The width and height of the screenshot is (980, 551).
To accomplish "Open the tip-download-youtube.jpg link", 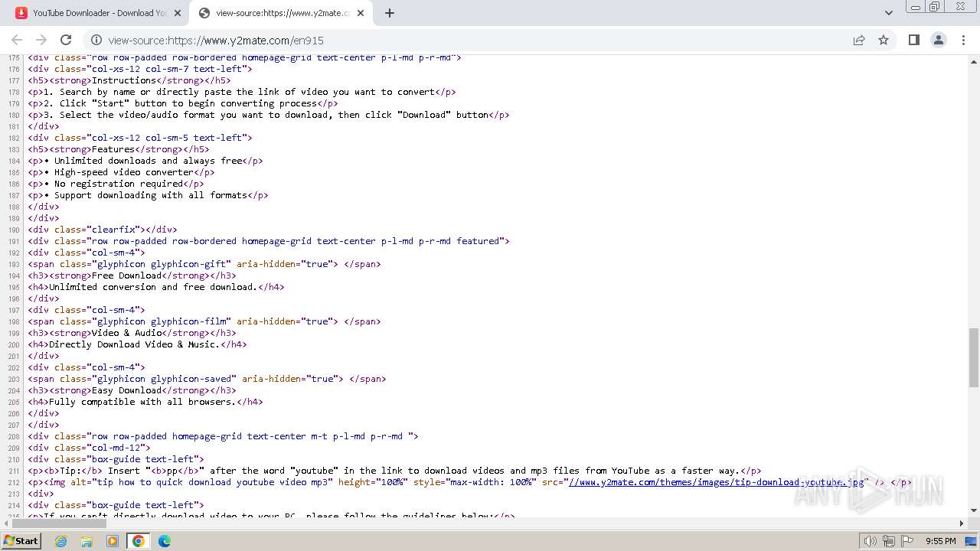I will click(x=716, y=482).
